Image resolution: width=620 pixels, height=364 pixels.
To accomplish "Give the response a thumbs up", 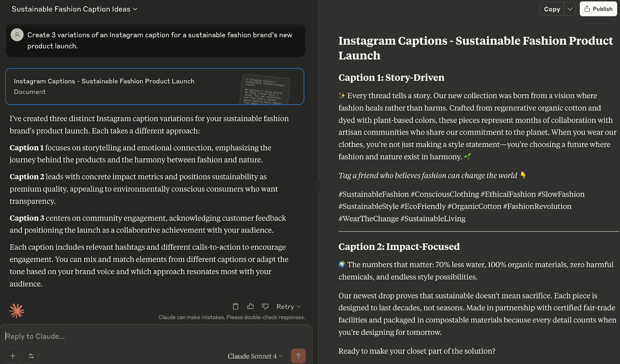I will point(250,306).
